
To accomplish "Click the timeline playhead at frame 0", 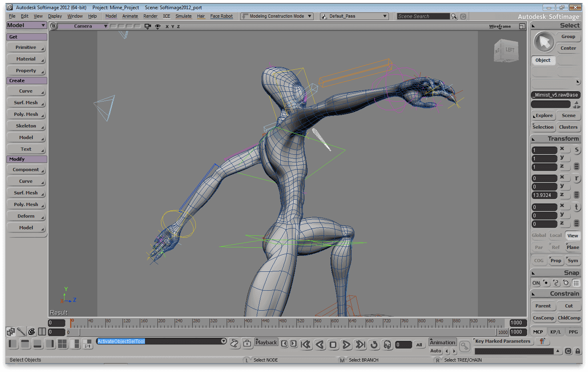I will [x=71, y=323].
